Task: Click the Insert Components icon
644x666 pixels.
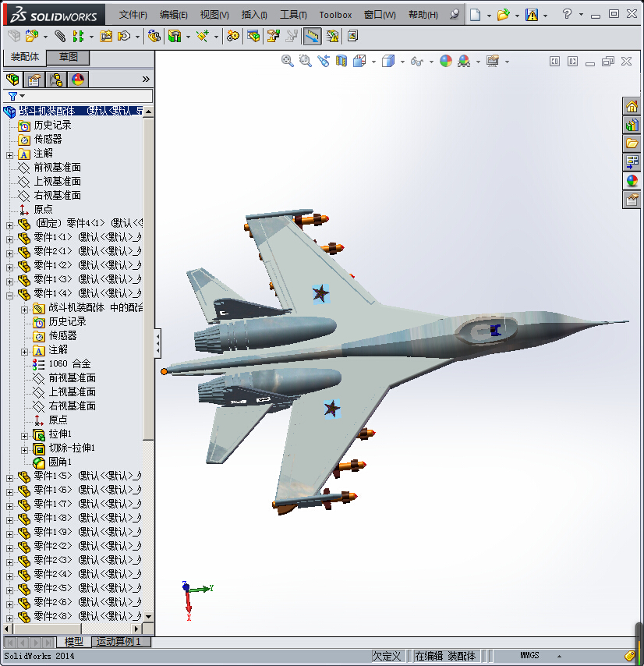Action: tap(32, 36)
